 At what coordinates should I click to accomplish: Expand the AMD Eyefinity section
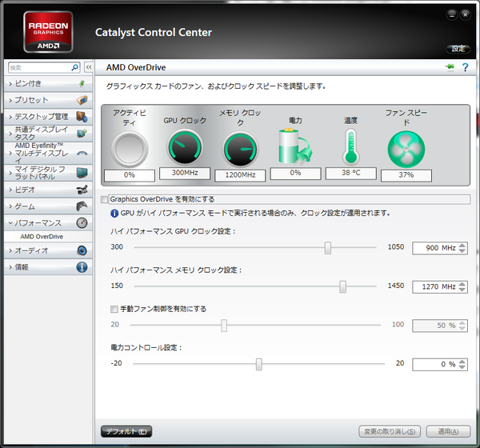tap(10, 153)
